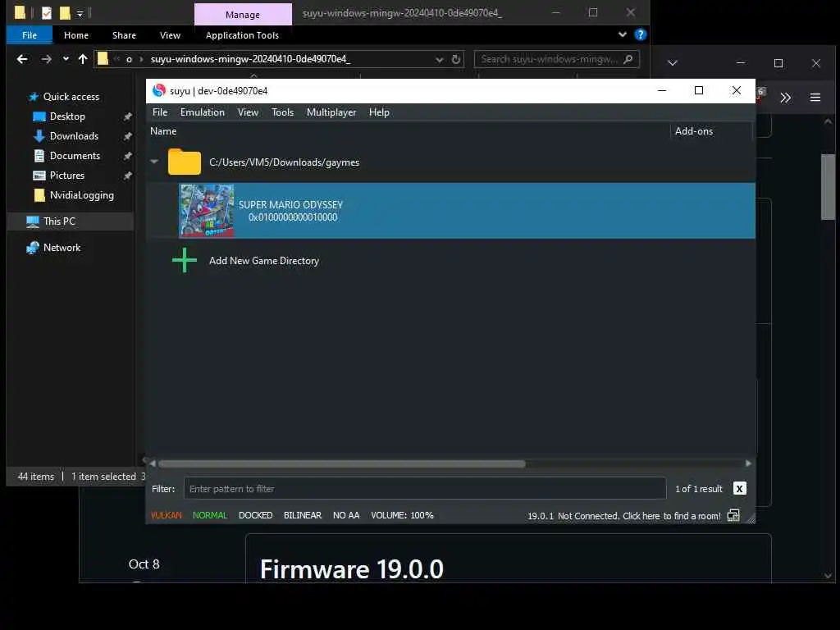Image resolution: width=840 pixels, height=630 pixels.
Task: Open the File tab in File Explorer
Action: 30,35
